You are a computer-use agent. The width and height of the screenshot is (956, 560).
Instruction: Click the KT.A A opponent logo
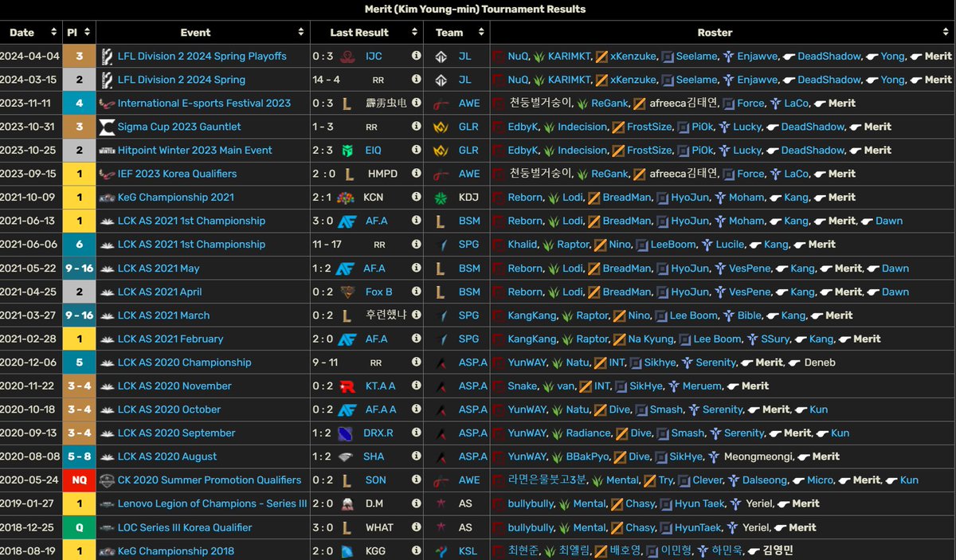point(347,386)
